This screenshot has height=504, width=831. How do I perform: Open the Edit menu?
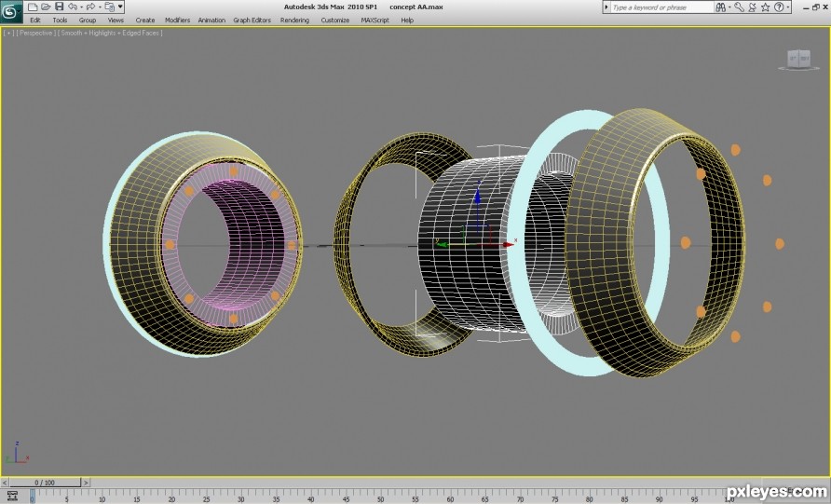[35, 20]
